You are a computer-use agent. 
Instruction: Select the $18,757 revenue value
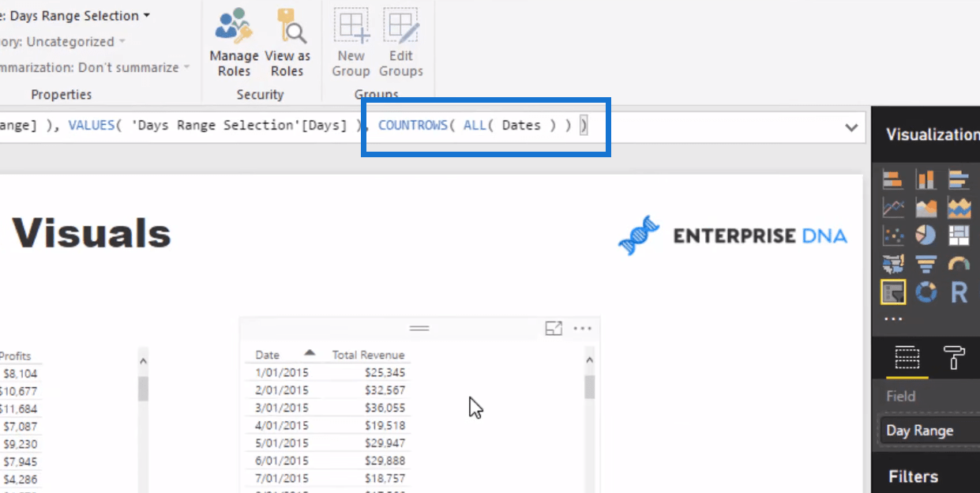coord(385,477)
